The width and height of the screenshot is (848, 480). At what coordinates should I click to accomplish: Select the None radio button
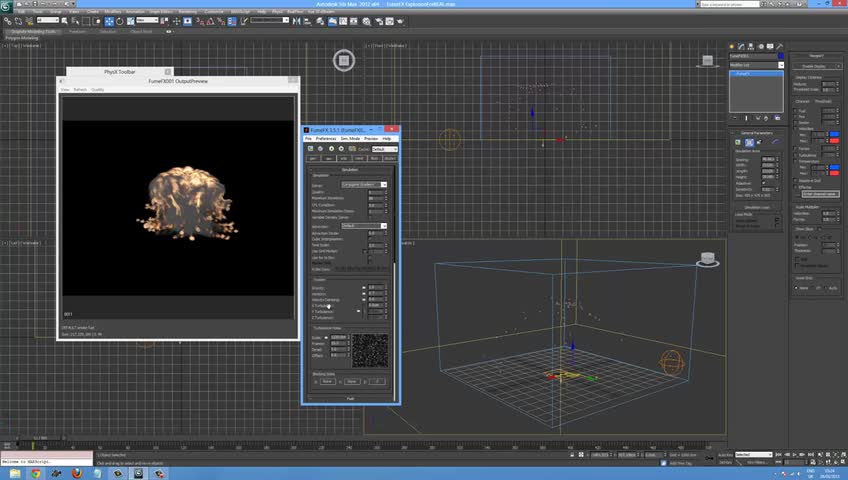798,287
